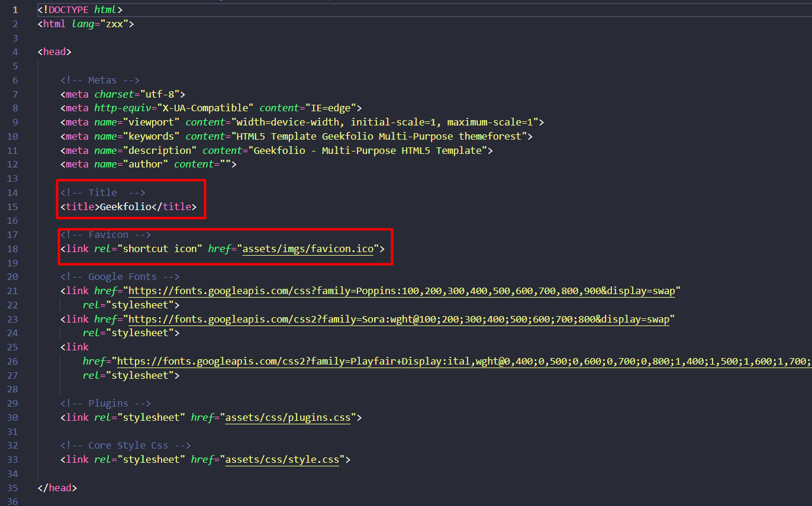Image resolution: width=812 pixels, height=506 pixels.
Task: Click the empty author content value
Action: click(x=225, y=165)
